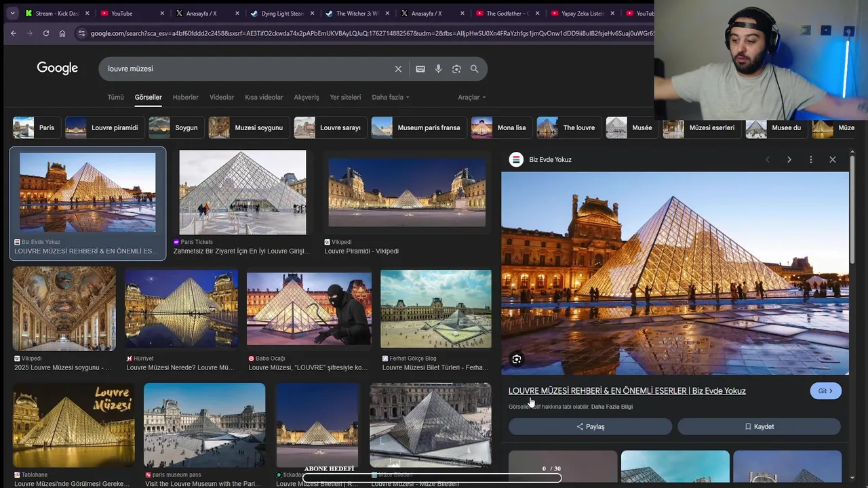
Task: Click the The louvre chip
Action: [x=568, y=127]
